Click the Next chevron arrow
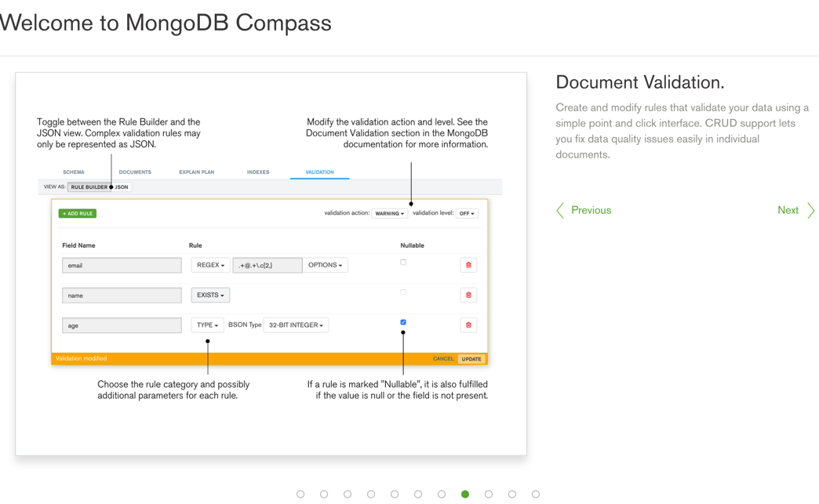The width and height of the screenshot is (819, 504). point(811,210)
